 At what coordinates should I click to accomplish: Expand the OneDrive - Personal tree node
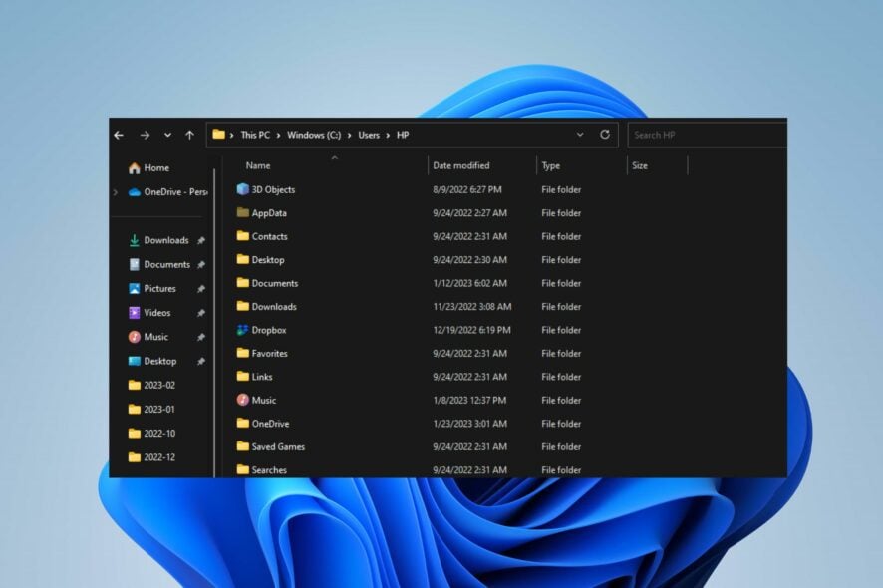[x=116, y=192]
